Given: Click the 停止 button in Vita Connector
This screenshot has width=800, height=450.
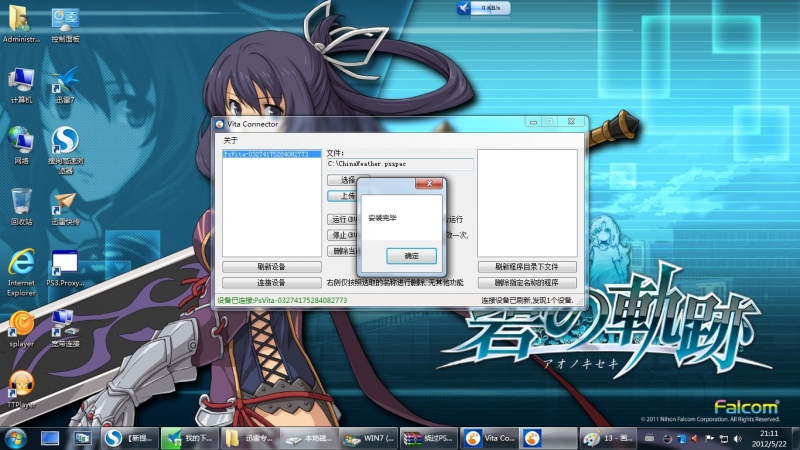Looking at the screenshot, I should tap(342, 235).
